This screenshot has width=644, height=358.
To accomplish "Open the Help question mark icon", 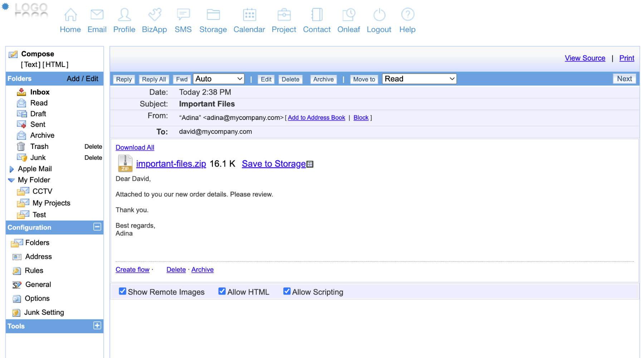I will [408, 15].
